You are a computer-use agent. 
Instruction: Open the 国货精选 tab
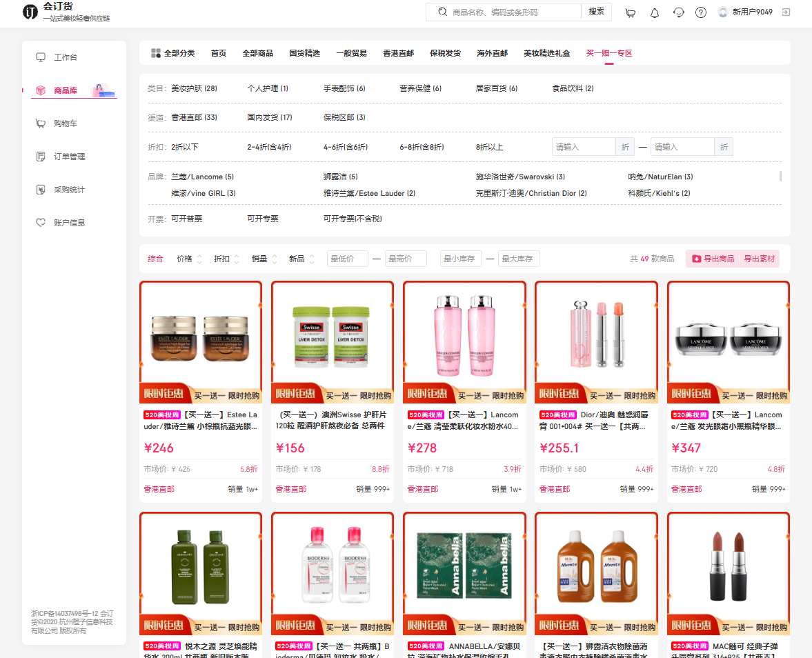point(304,53)
